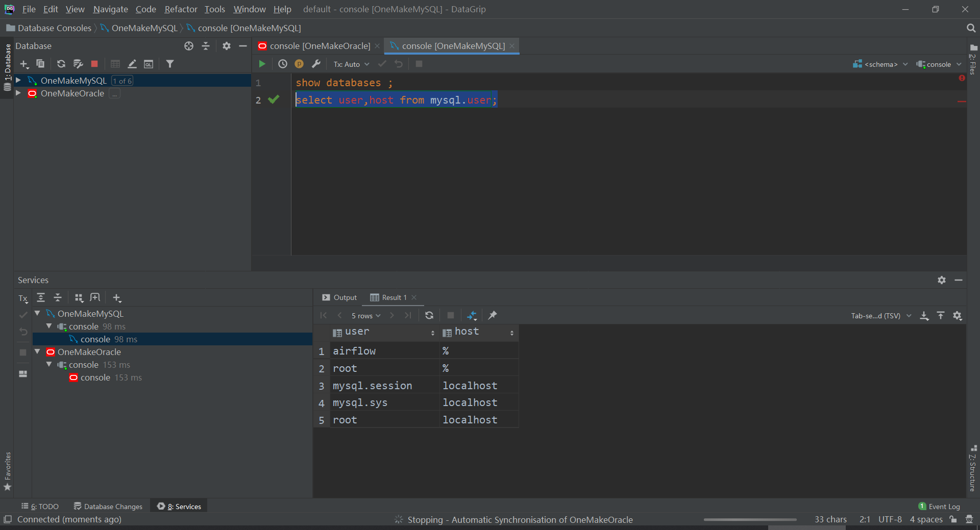
Task: Expand all in Services toolbar
Action: [41, 297]
